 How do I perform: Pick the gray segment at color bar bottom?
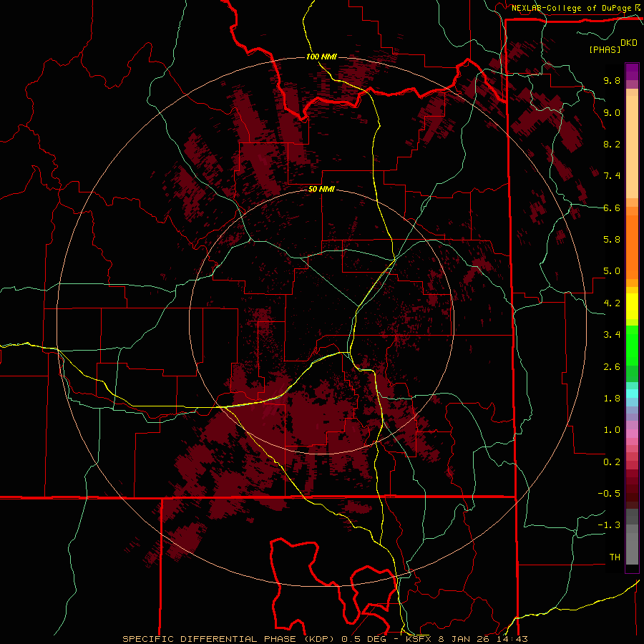pyautogui.click(x=632, y=546)
